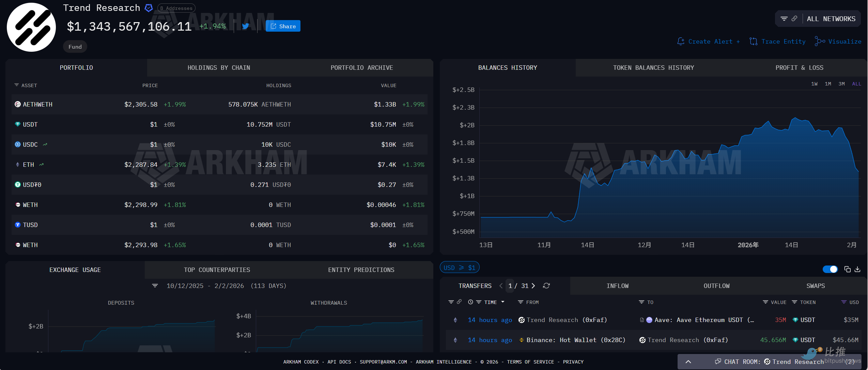Switch to the HOLDINGS BY CHAIN tab
The image size is (868, 370).
pos(219,68)
